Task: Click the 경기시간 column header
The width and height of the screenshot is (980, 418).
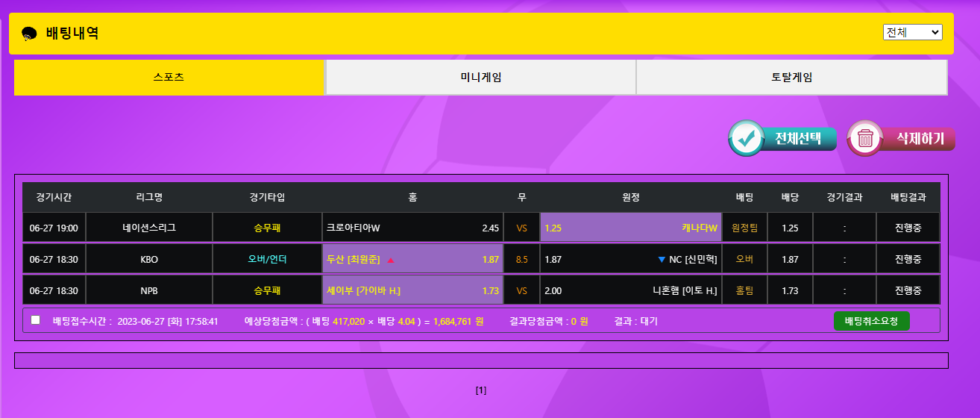Action: click(x=54, y=198)
